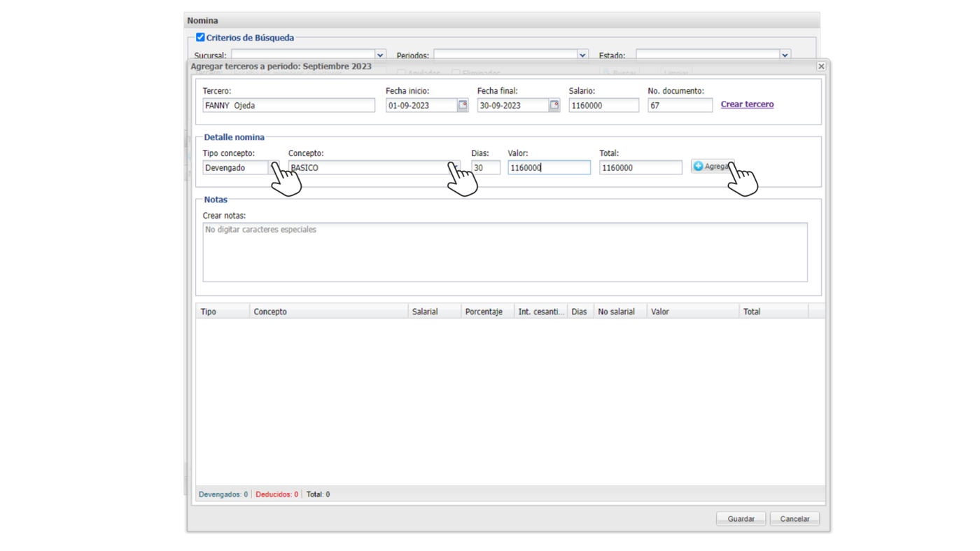Toggle the Criterios de Búsqueda checkbox
Screen dimensions: 980x551
[x=200, y=37]
